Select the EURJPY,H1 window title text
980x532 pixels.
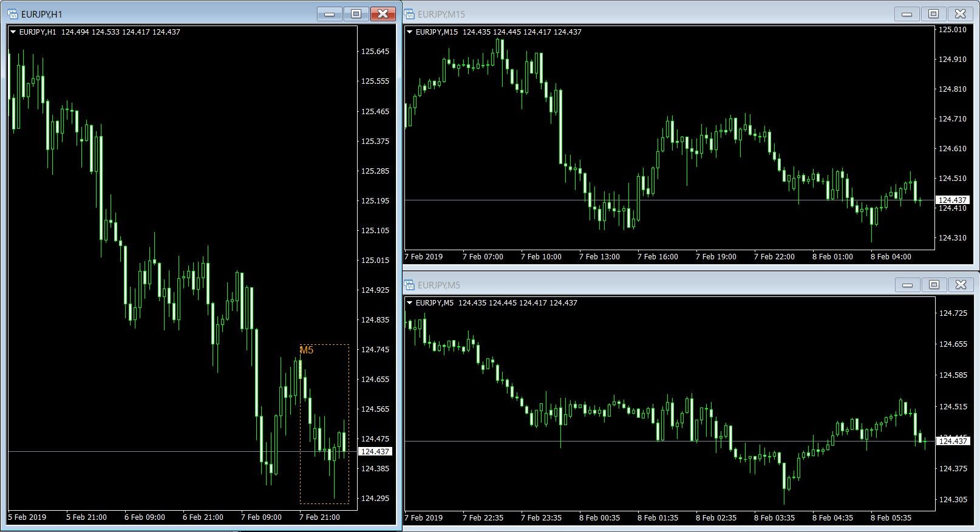(42, 14)
